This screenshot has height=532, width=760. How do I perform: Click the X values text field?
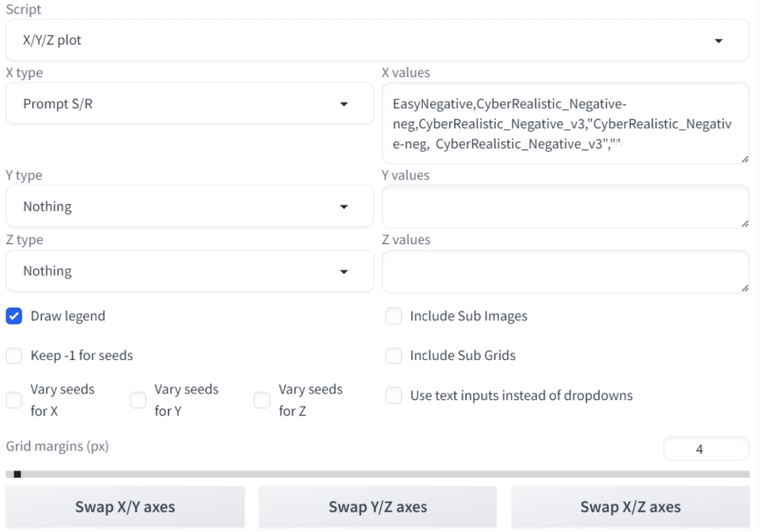[564, 123]
